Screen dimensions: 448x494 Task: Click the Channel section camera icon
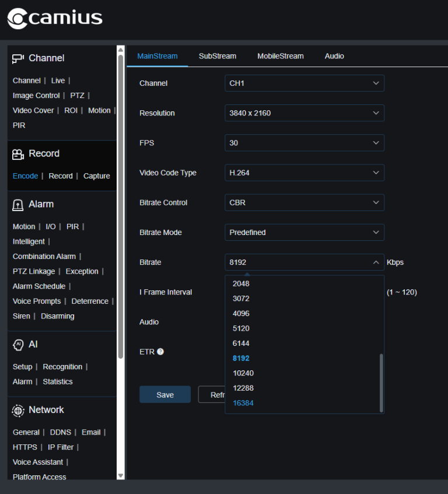click(18, 58)
